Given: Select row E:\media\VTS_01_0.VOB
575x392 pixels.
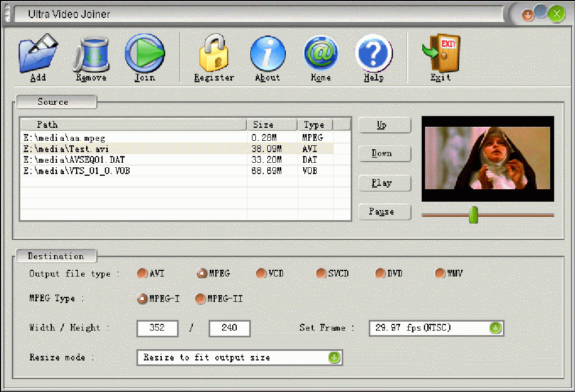Looking at the screenshot, I should click(x=185, y=171).
